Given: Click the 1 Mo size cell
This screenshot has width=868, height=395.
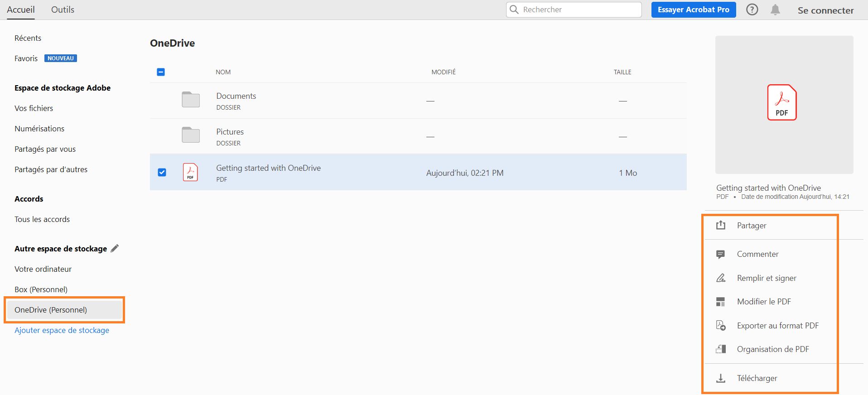Looking at the screenshot, I should tap(628, 173).
